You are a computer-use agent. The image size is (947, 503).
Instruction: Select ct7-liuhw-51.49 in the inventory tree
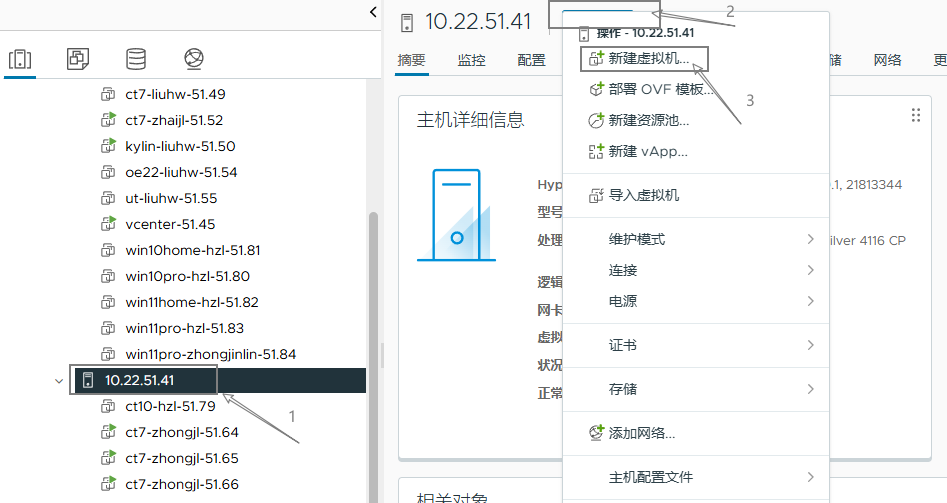pos(175,94)
